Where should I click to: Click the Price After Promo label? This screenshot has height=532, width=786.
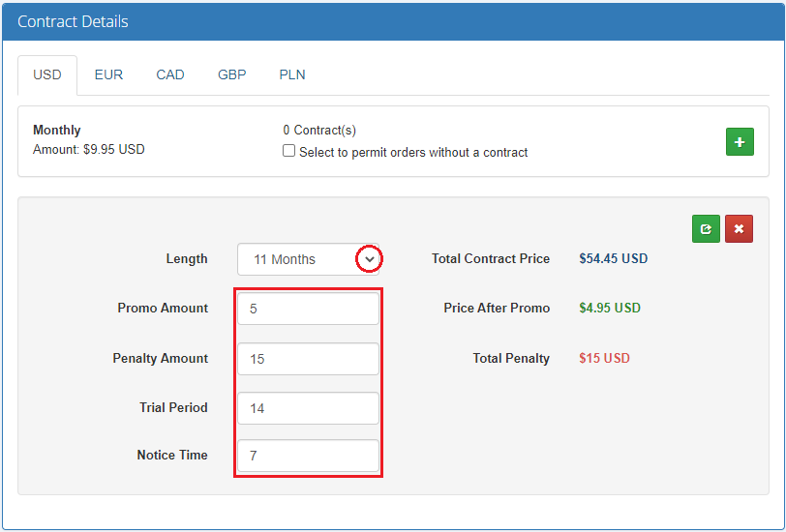tap(497, 308)
